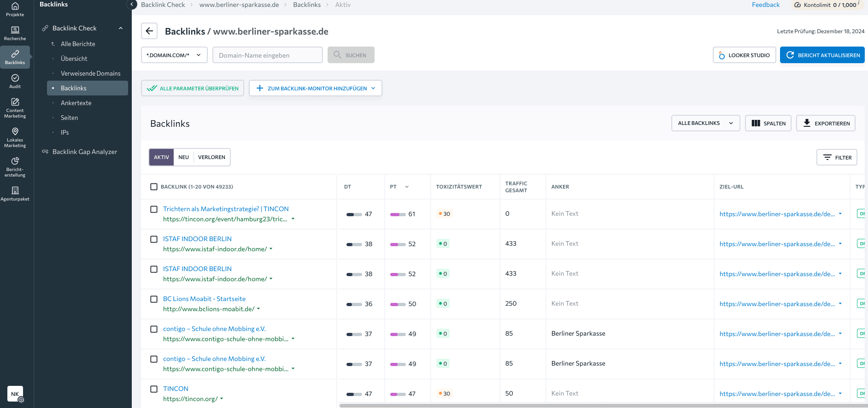Click Toxizitätswert column header
868x408 pixels.
coord(459,187)
